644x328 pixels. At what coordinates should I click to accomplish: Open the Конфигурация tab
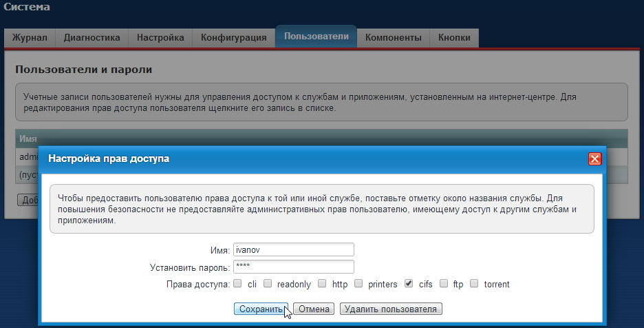click(x=233, y=38)
